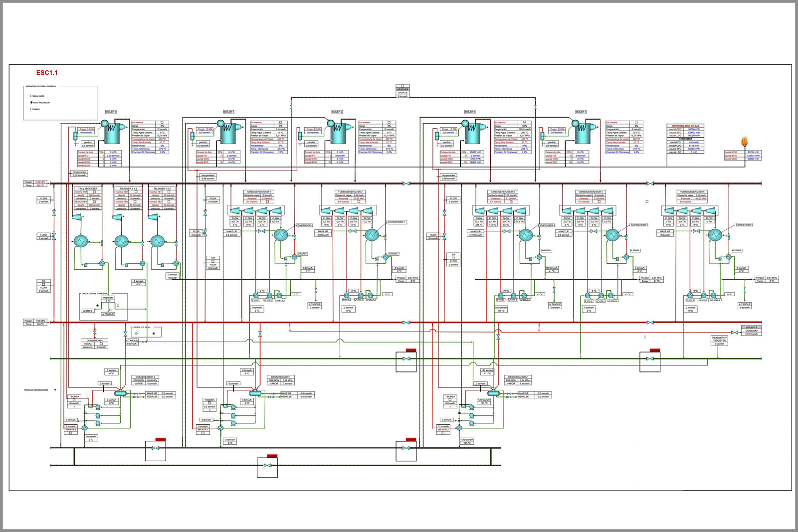
Task: Enable the Argener aporte checkbox
Action: click(x=402, y=86)
